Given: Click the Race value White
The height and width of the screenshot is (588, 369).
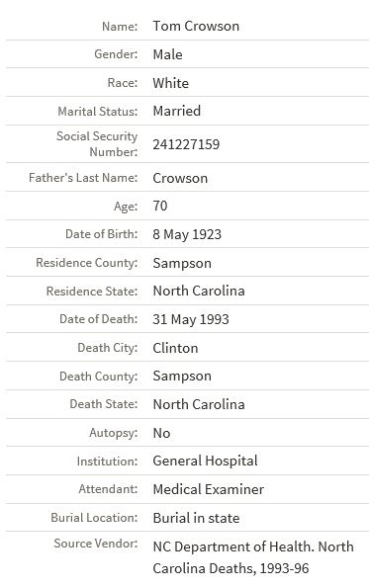Looking at the screenshot, I should [170, 83].
